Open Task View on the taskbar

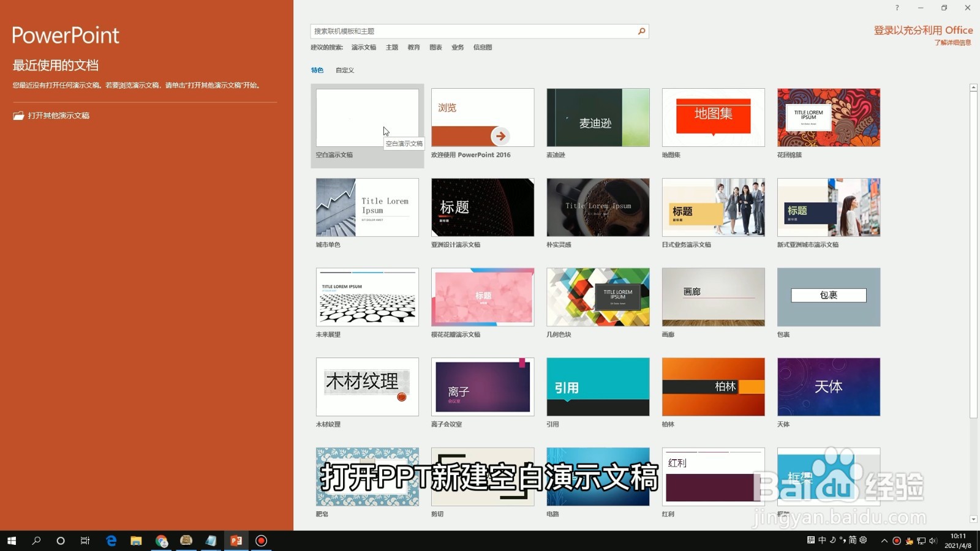point(85,541)
